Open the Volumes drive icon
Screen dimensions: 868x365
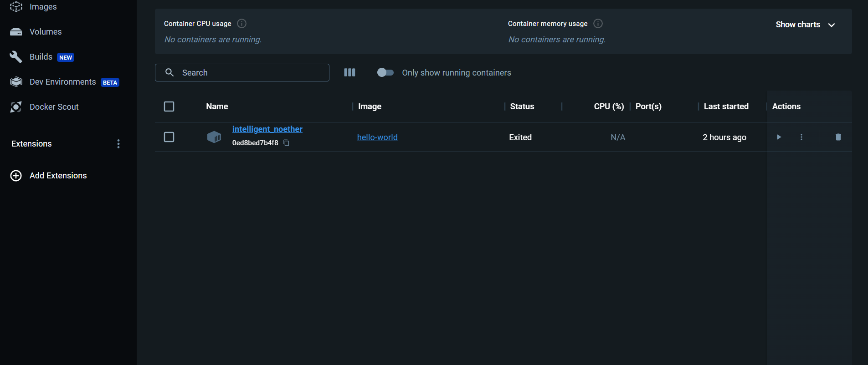tap(16, 32)
